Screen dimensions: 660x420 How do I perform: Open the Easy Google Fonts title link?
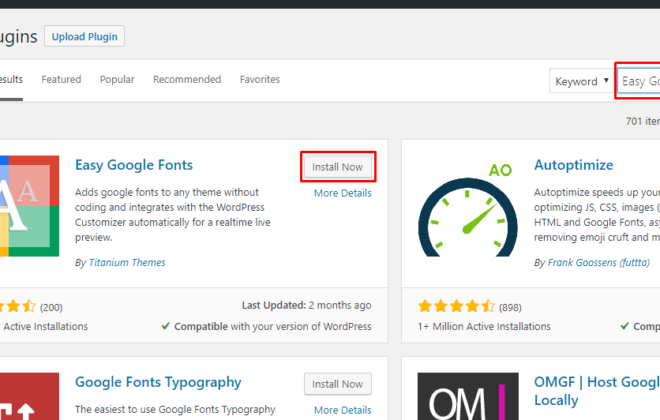pos(134,165)
